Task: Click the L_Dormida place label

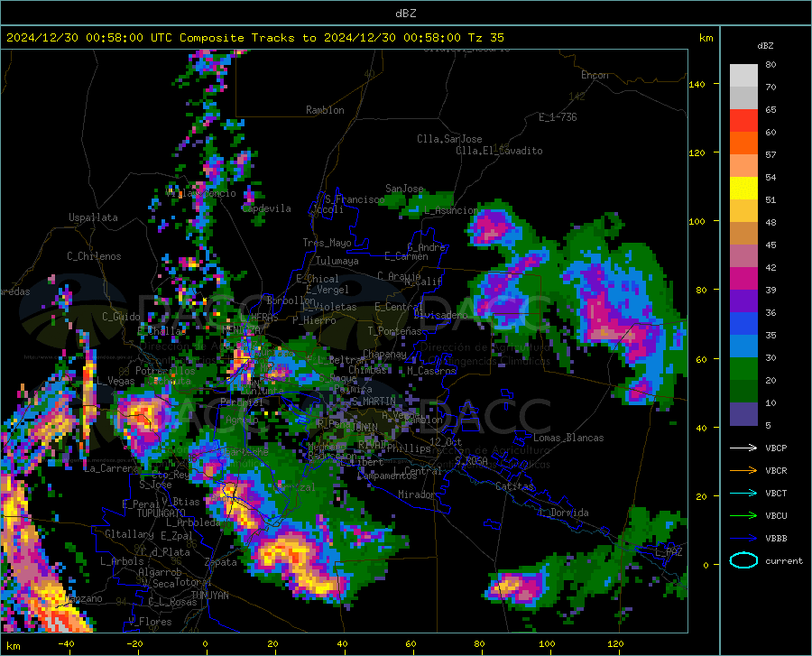Action: tap(563, 513)
